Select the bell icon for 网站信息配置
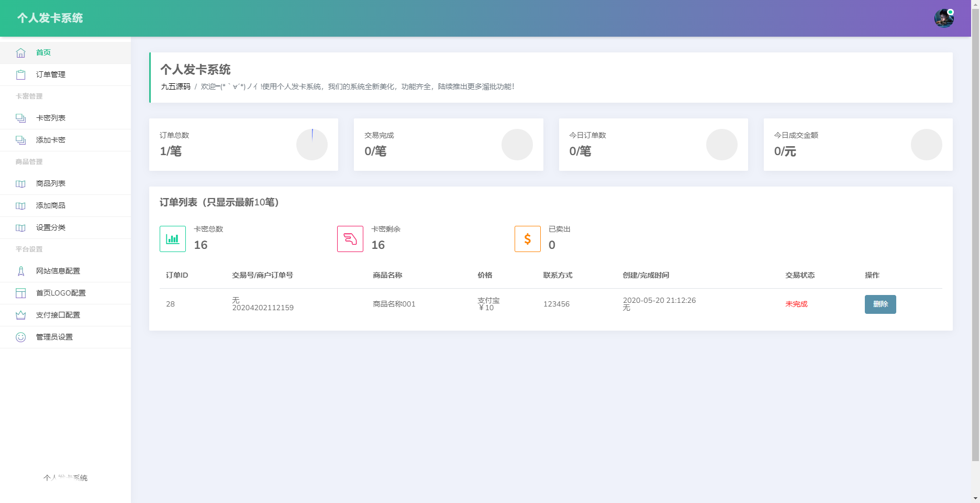This screenshot has width=980, height=503. [20, 271]
